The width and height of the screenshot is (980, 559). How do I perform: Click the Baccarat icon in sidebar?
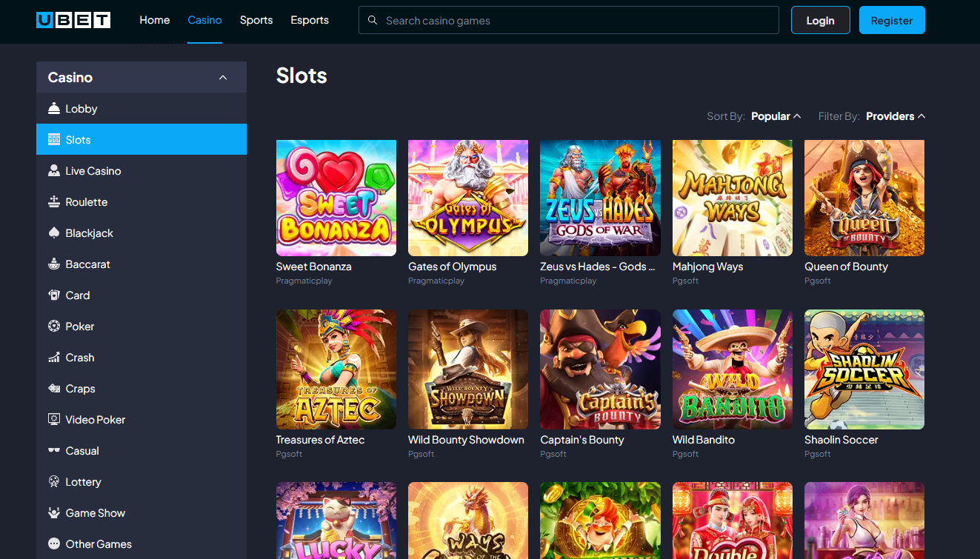click(x=54, y=264)
